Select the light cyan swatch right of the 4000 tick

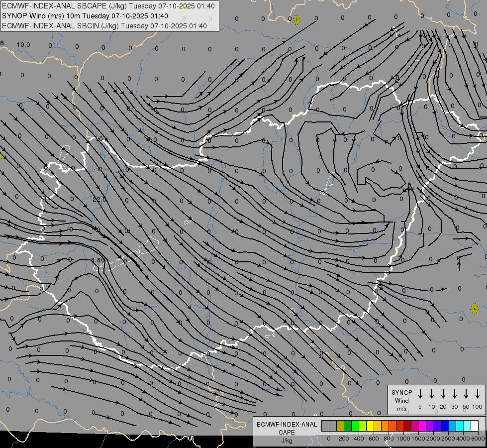467,426
